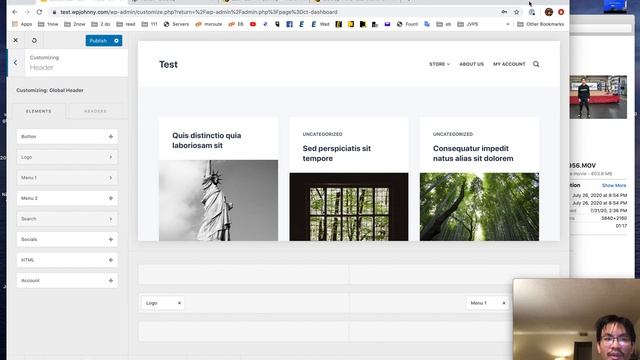This screenshot has height=360, width=640.
Task: Open post Quis distinctio quia laboriosam sit
Action: pyautogui.click(x=207, y=140)
